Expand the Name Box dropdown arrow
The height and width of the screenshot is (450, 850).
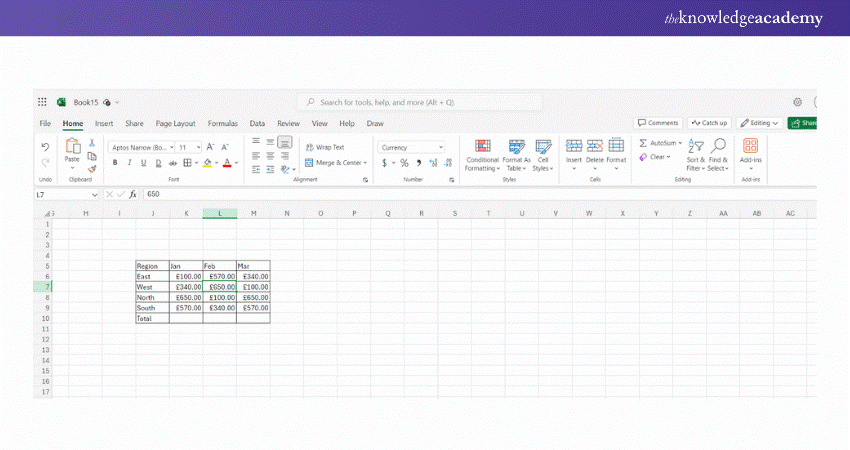click(95, 194)
